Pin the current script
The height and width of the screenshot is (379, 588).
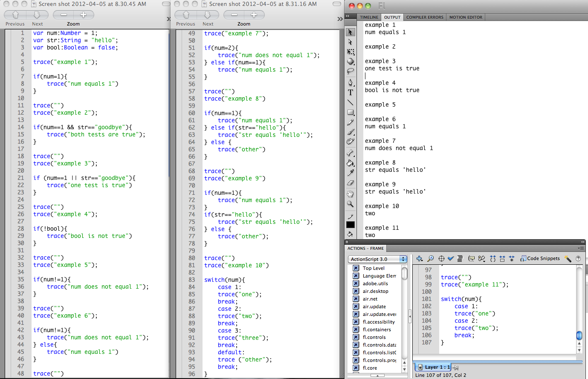[x=456, y=367]
